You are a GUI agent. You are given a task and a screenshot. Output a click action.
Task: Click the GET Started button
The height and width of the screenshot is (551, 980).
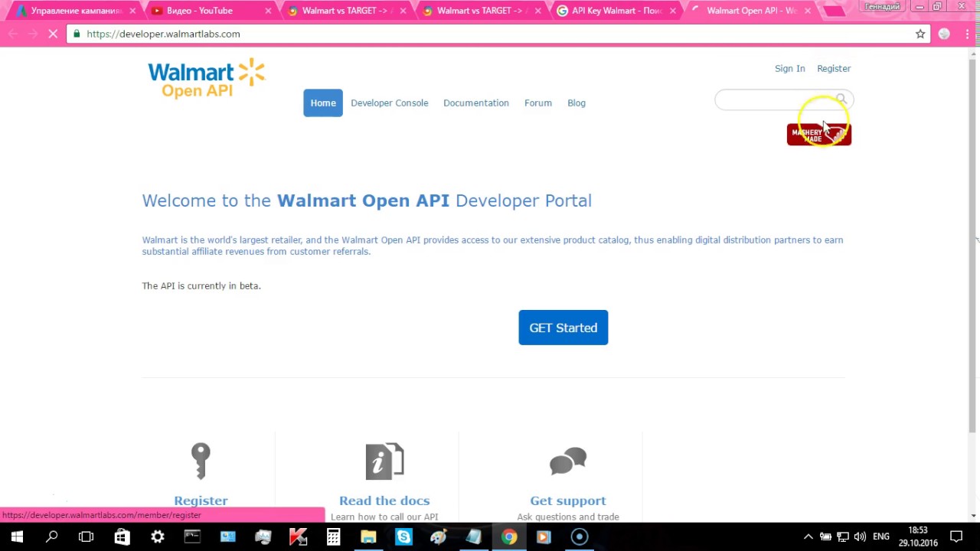coord(563,328)
